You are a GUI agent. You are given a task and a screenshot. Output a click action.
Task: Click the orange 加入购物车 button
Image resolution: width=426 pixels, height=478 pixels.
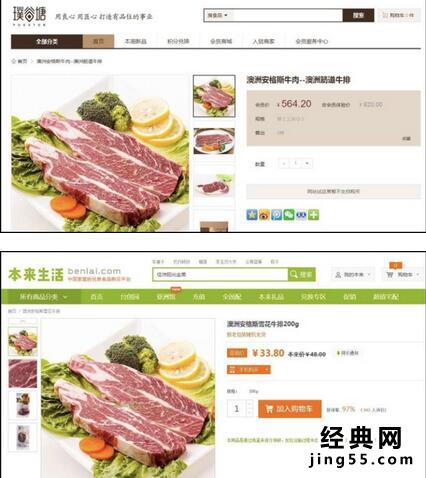[x=290, y=409]
